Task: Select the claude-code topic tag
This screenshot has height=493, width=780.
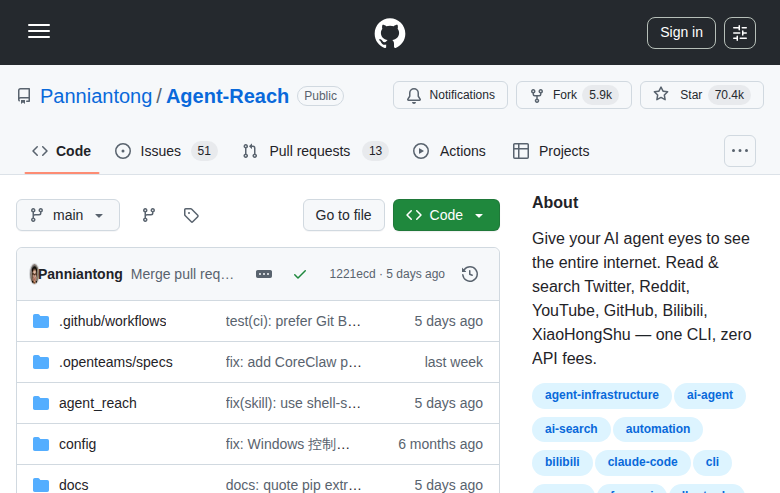Action: tap(642, 463)
